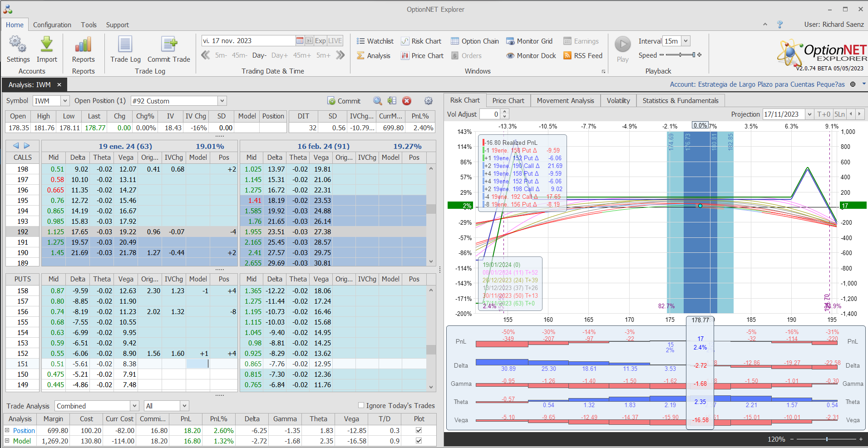The image size is (868, 448).
Task: Click the red delete position icon
Action: coord(407,101)
